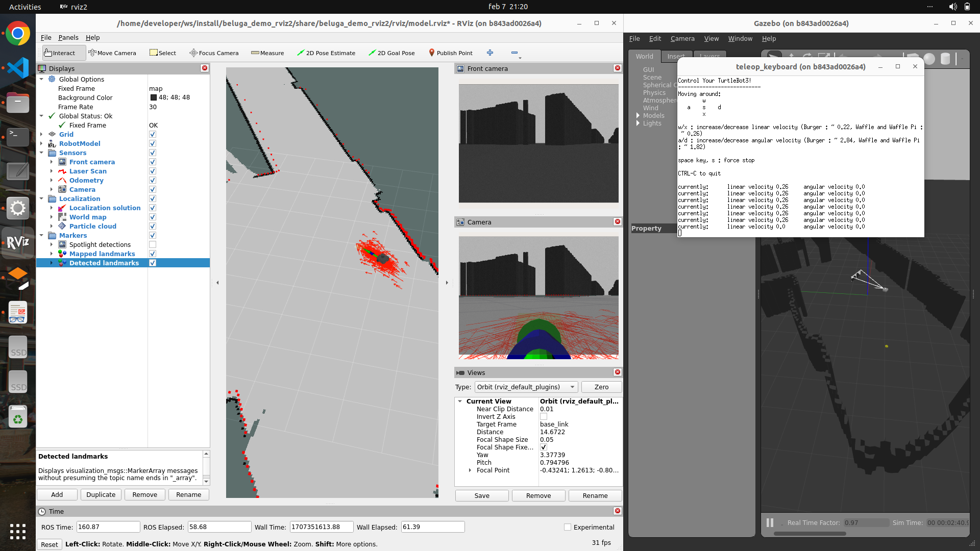Click the Remove button in Displays panel
Viewport: 980px width, 551px height.
[144, 494]
